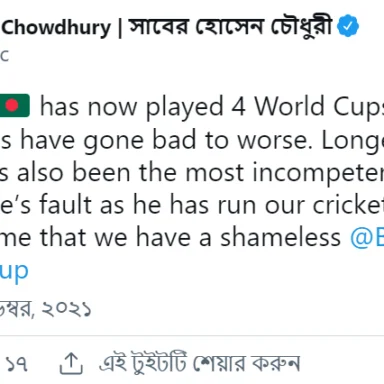Click the word "Long" after "worse."
This screenshot has width=384, height=384.
pyautogui.click(x=353, y=141)
